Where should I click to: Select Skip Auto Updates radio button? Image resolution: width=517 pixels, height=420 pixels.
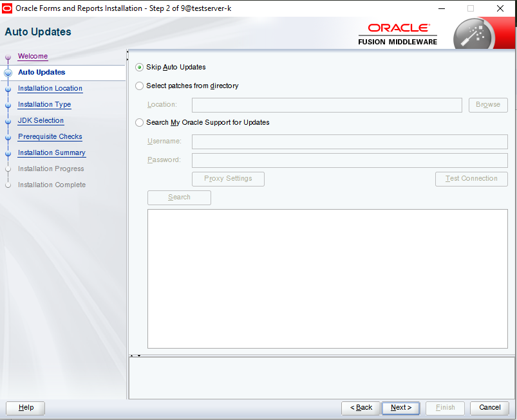140,67
